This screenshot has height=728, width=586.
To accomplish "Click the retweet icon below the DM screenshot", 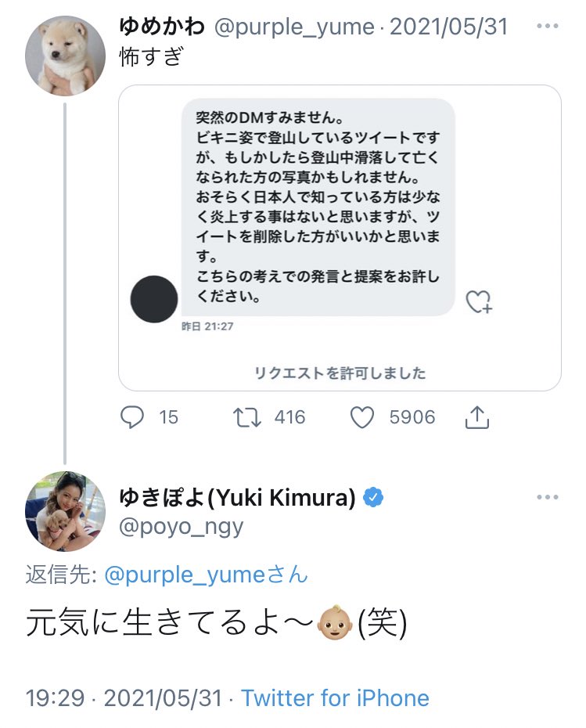I will (248, 417).
